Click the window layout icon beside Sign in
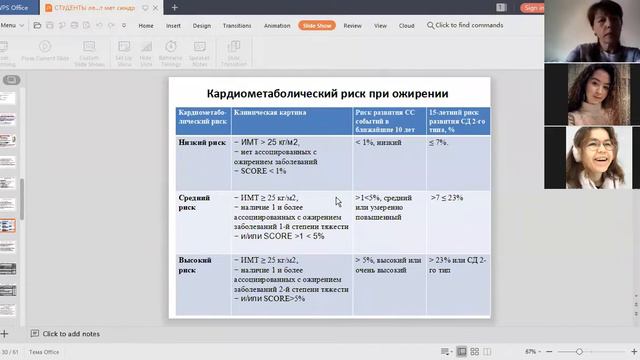This screenshot has width=640, height=360. tap(501, 7)
